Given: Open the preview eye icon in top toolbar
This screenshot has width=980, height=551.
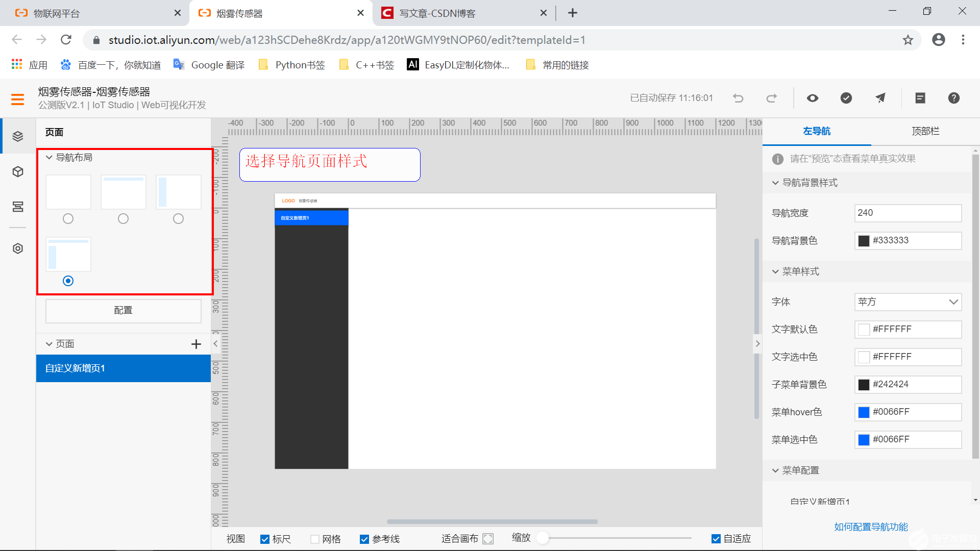Looking at the screenshot, I should tap(812, 98).
